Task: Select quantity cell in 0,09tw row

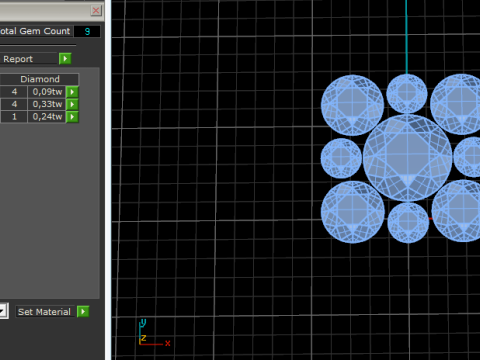Action: (14, 92)
